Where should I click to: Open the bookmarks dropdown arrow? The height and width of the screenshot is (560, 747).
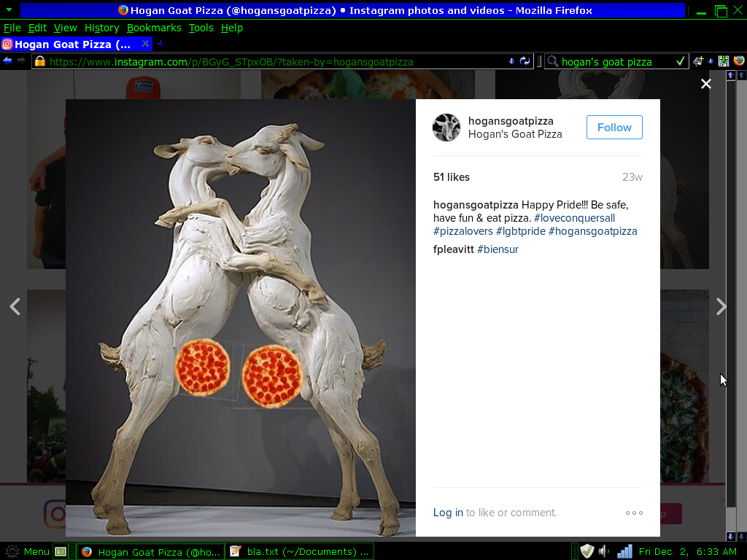(x=711, y=61)
